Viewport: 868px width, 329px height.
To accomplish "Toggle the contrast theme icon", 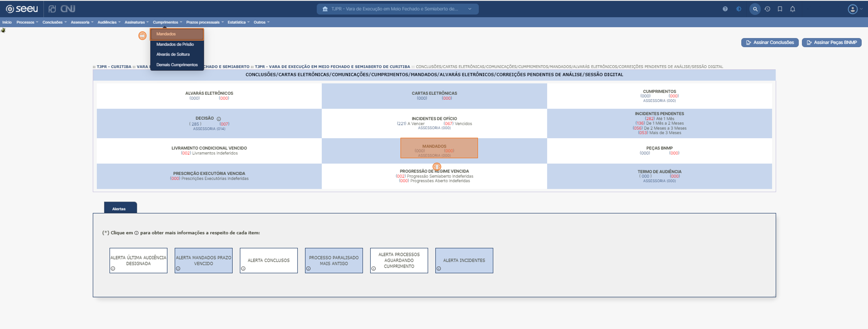I will click(x=739, y=9).
